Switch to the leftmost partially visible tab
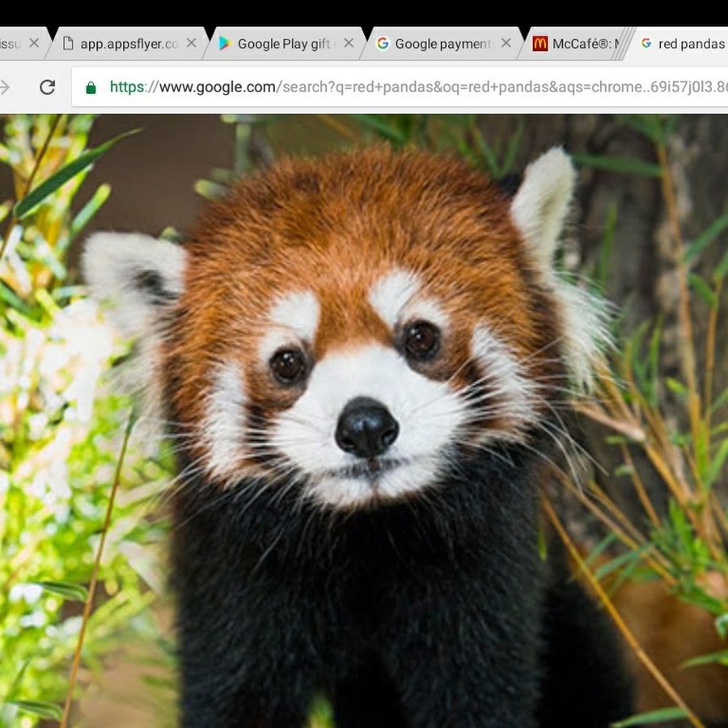728x728 pixels. click(x=10, y=44)
